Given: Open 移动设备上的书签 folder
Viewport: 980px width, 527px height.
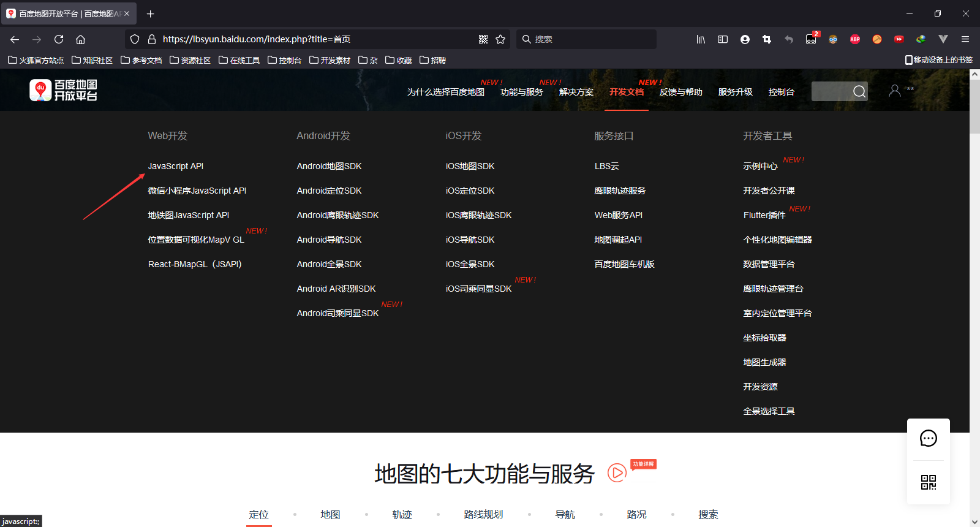Looking at the screenshot, I should [939, 60].
